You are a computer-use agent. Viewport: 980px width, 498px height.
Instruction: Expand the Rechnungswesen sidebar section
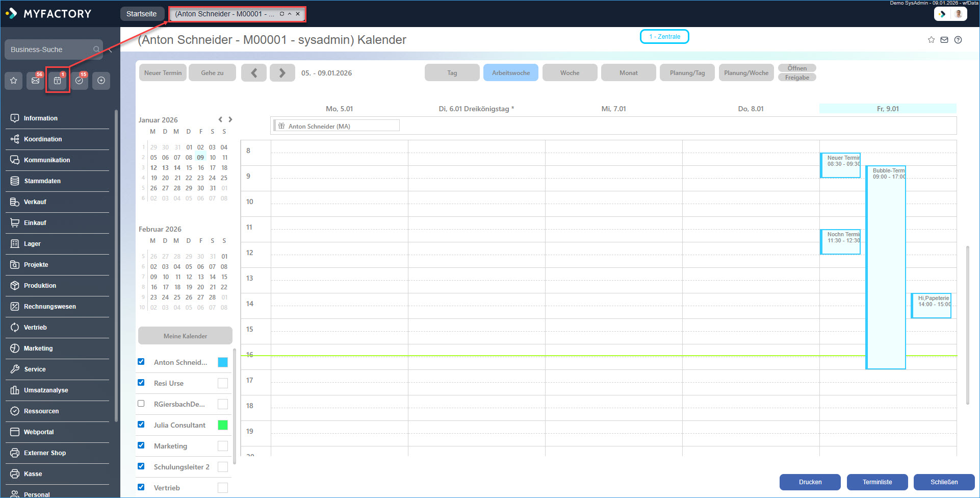(49, 307)
